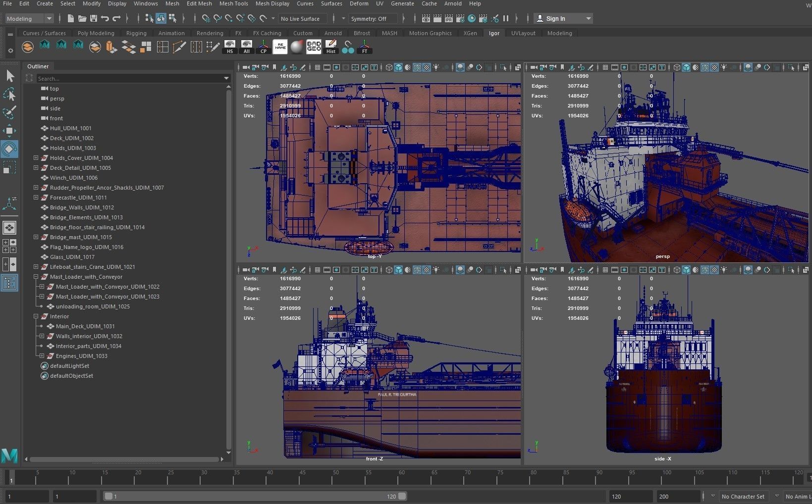This screenshot has width=812, height=504.
Task: Click the Hist shelf icon
Action: point(331,47)
